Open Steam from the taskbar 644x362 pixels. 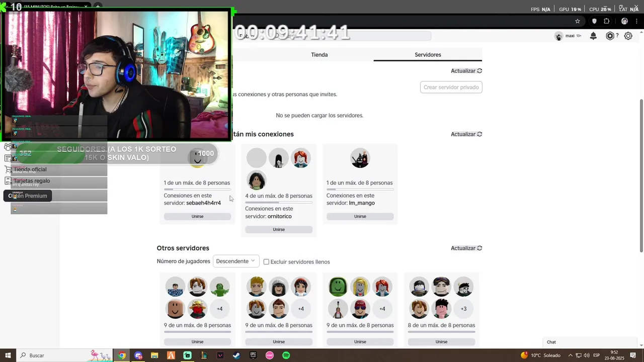pos(236,355)
